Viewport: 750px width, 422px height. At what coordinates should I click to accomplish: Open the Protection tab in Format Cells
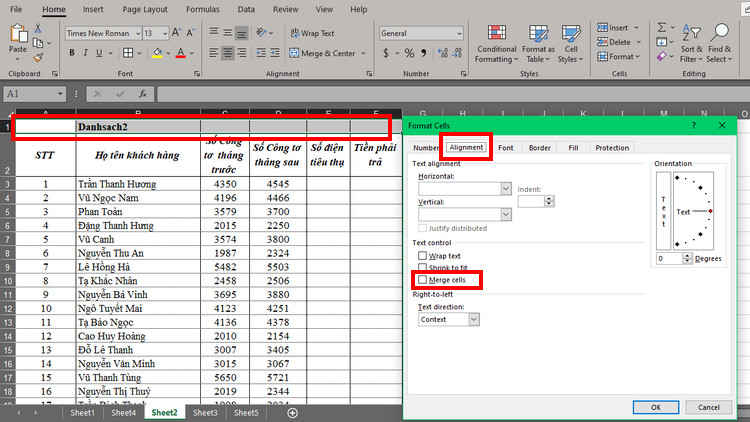pyautogui.click(x=612, y=148)
